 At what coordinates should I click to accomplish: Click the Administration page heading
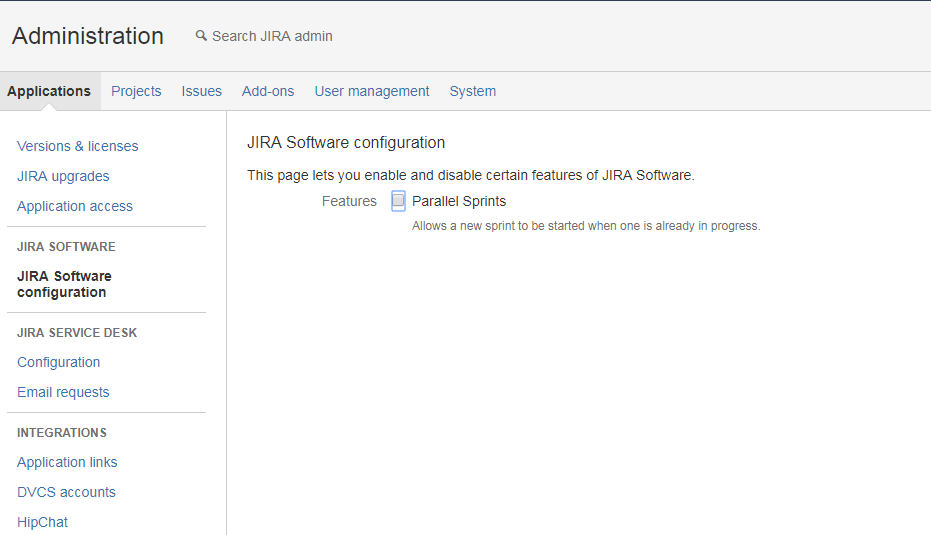pos(88,36)
